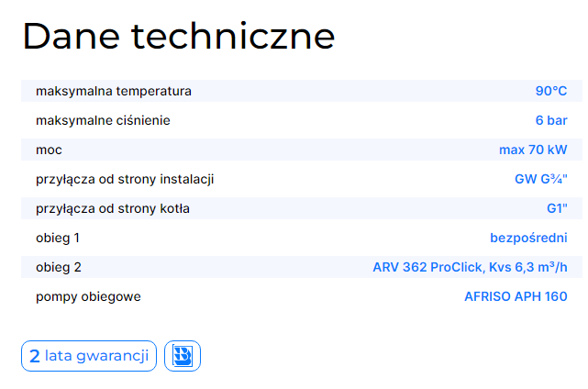Select the 6 bar pressure value

[551, 120]
